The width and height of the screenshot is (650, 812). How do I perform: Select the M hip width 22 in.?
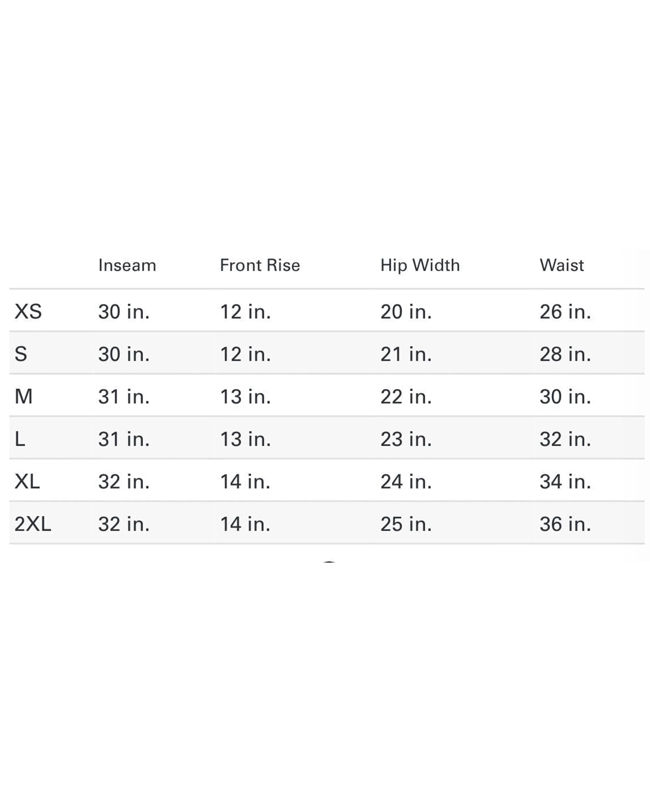[406, 397]
